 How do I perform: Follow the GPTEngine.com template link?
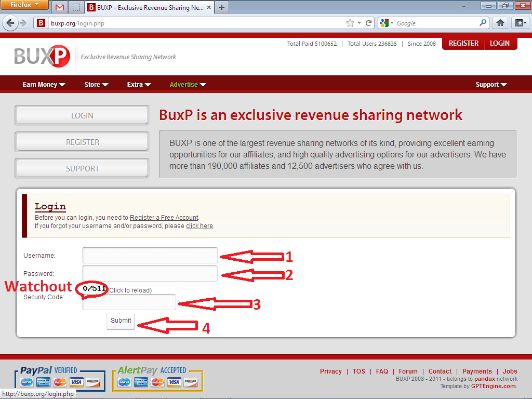[494, 386]
